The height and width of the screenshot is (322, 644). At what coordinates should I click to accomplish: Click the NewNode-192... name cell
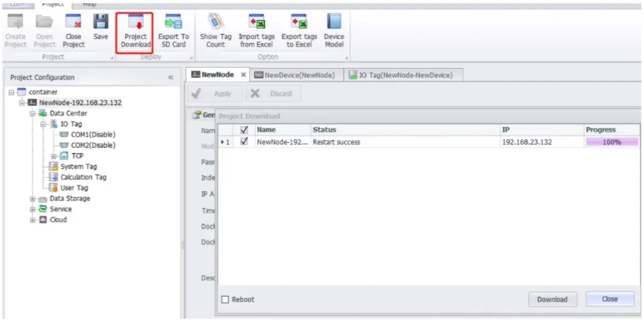click(282, 142)
